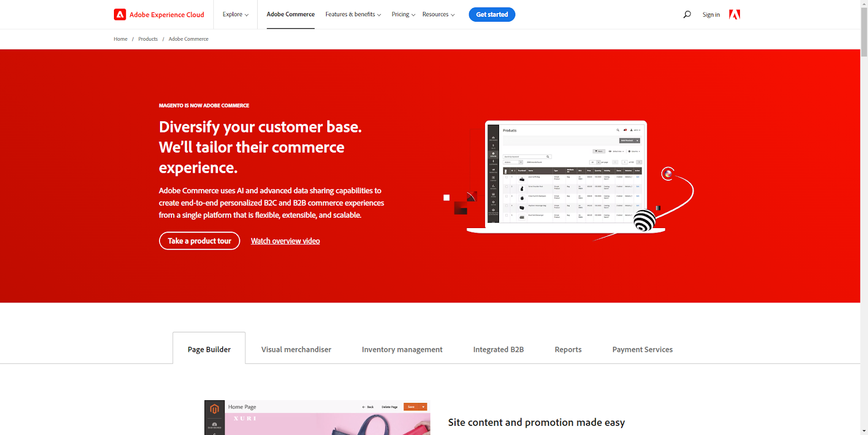Click the Adobe Experience Cloud text link
868x435 pixels.
tap(167, 15)
